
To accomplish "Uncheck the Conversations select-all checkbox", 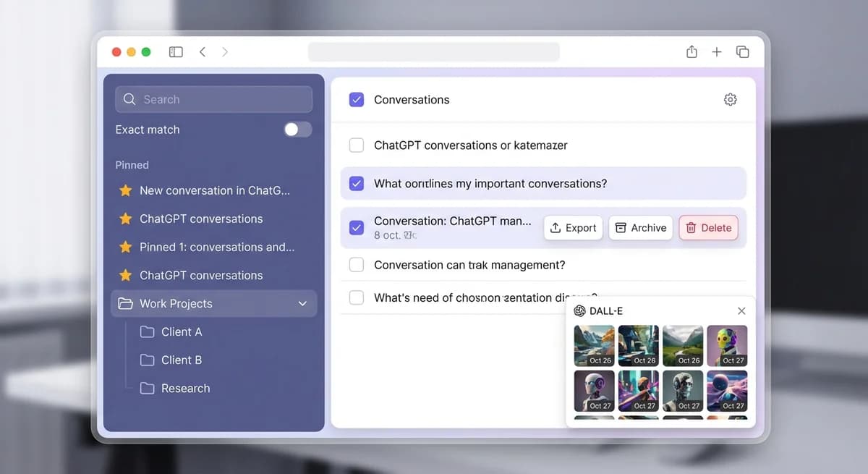I will [x=357, y=100].
